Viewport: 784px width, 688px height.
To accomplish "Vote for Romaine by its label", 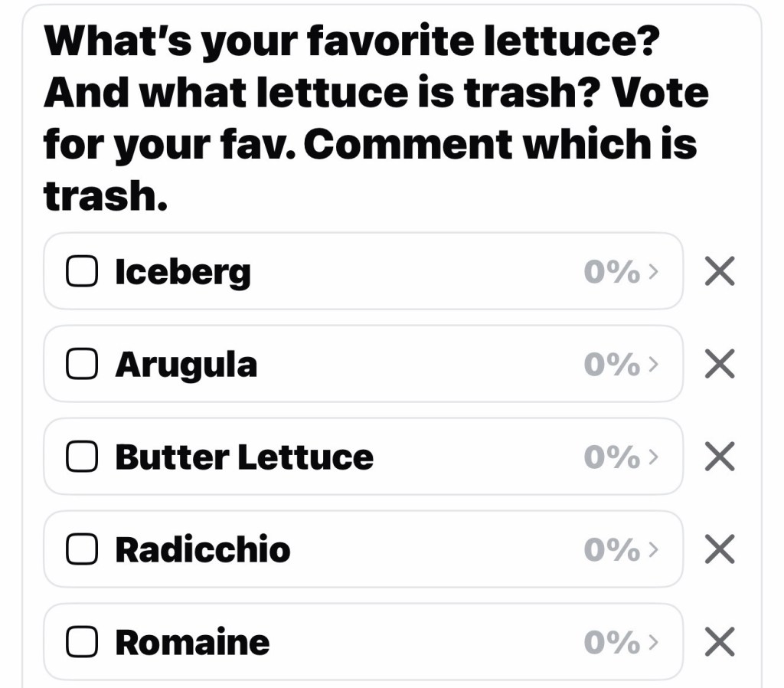I will 192,642.
